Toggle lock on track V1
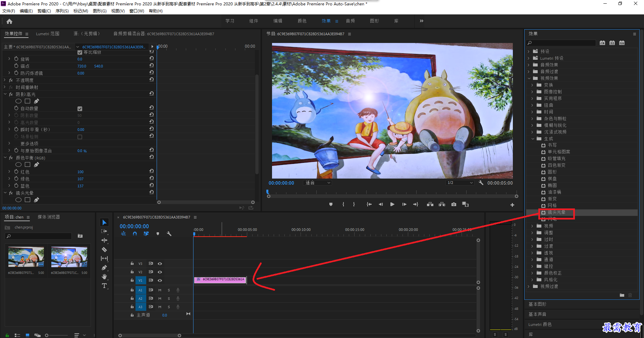 132,280
